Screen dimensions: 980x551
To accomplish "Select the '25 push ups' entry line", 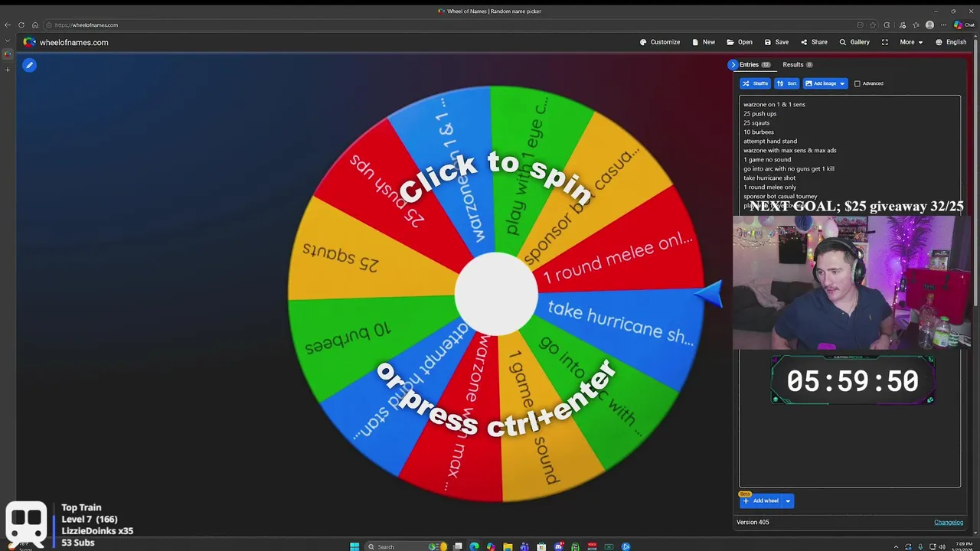I will click(759, 113).
